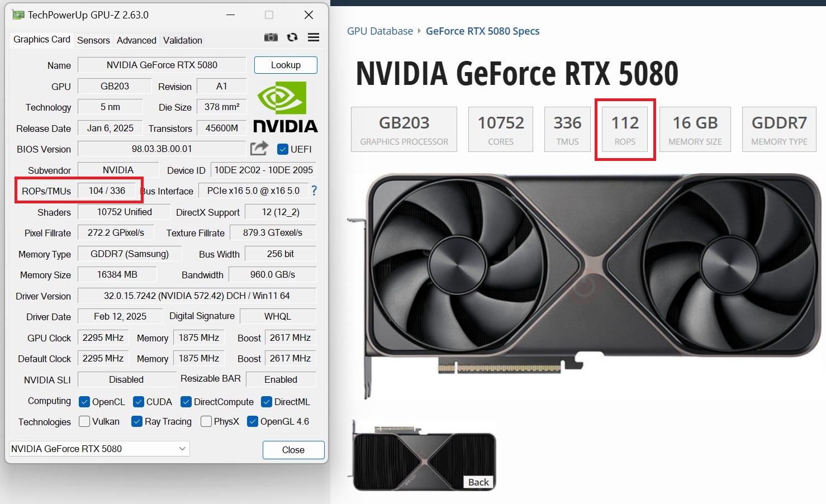Switch to the Sensors tab

[93, 40]
